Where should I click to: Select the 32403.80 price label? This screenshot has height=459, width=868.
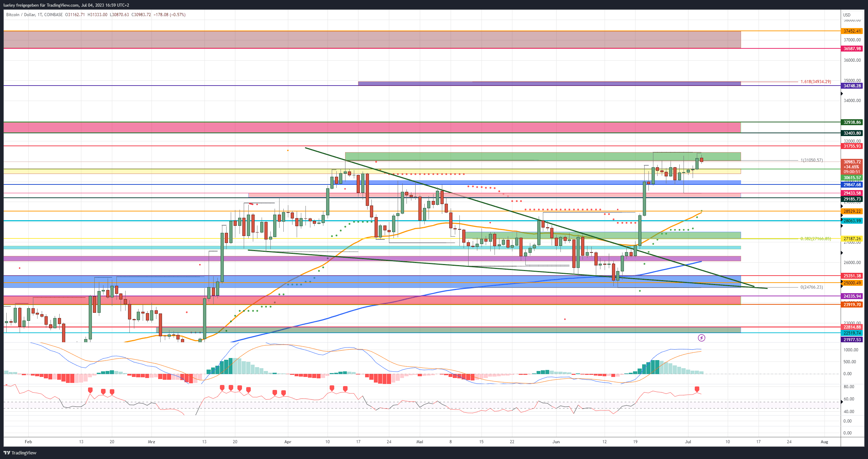coord(852,133)
